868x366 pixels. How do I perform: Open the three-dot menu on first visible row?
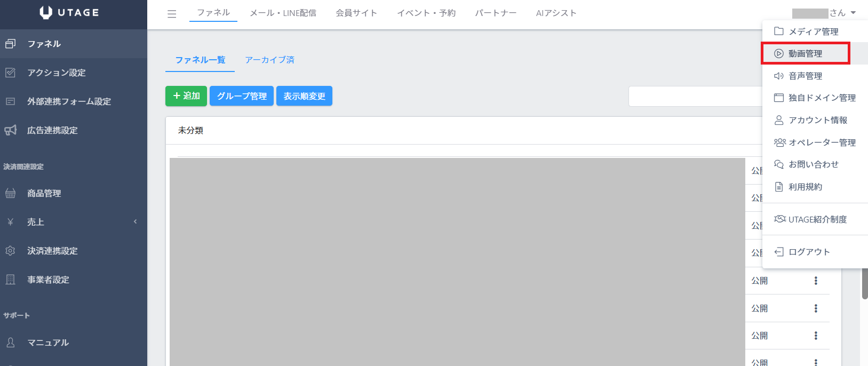coord(816,281)
